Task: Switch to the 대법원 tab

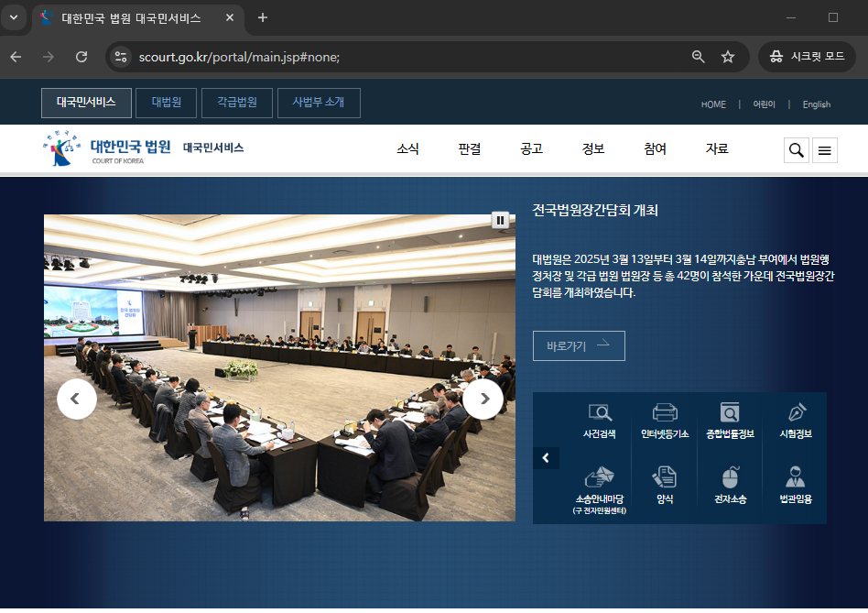Action: (x=166, y=103)
